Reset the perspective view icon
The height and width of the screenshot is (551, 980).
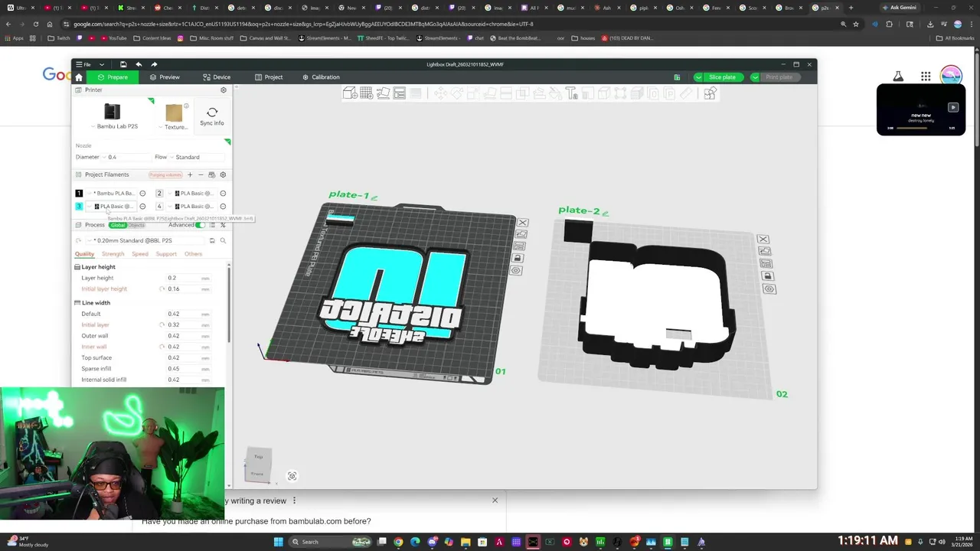(x=292, y=476)
